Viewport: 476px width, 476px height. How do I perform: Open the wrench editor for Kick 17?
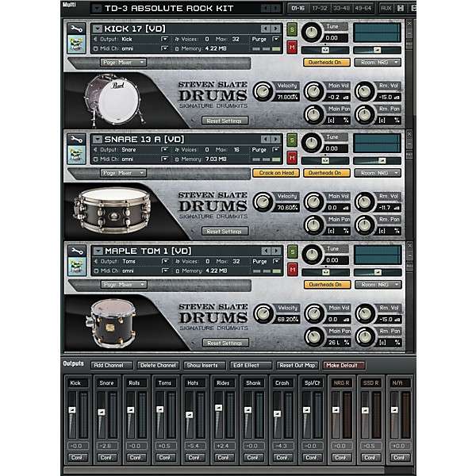point(76,29)
